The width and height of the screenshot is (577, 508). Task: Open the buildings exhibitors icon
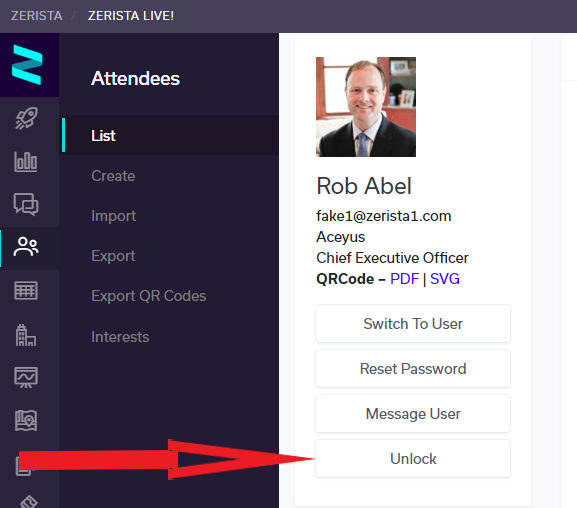[26, 335]
